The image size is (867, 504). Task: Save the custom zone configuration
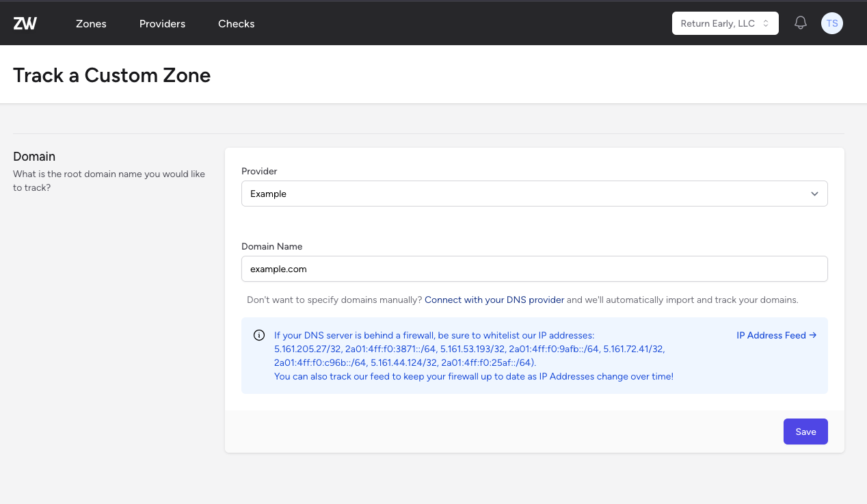805,431
